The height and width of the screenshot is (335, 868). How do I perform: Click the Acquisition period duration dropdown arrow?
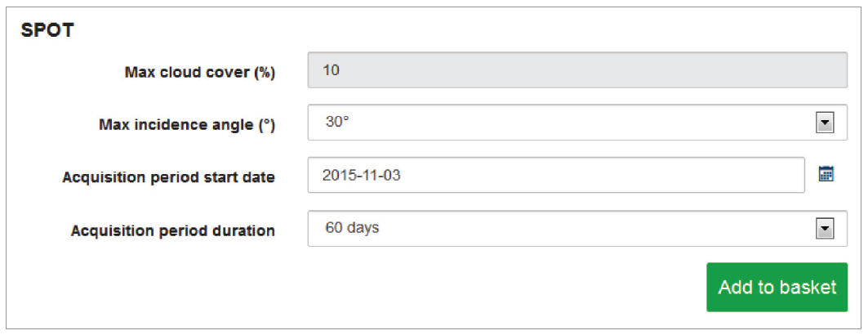(x=825, y=228)
